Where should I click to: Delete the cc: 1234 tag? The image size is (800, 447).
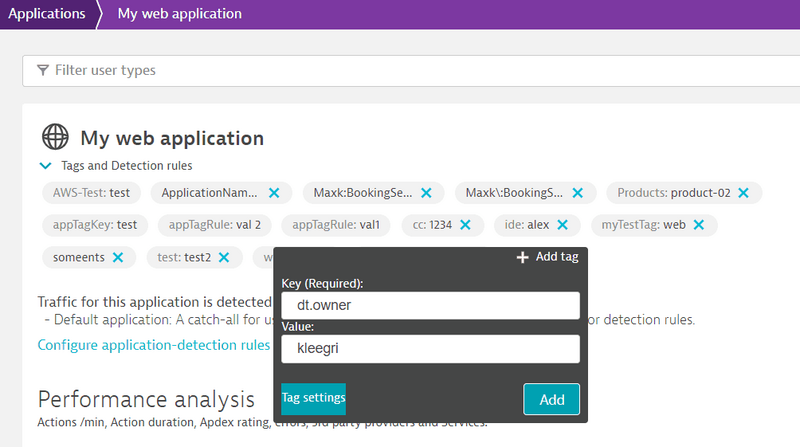coord(469,225)
